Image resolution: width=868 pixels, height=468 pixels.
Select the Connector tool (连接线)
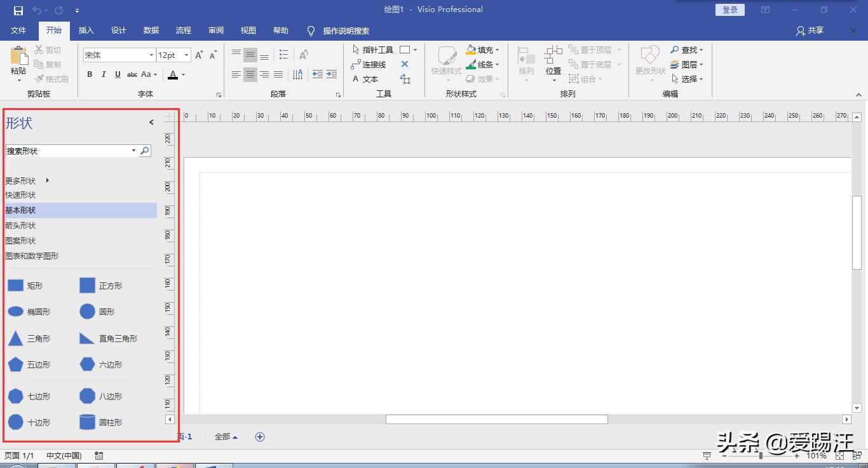point(369,64)
